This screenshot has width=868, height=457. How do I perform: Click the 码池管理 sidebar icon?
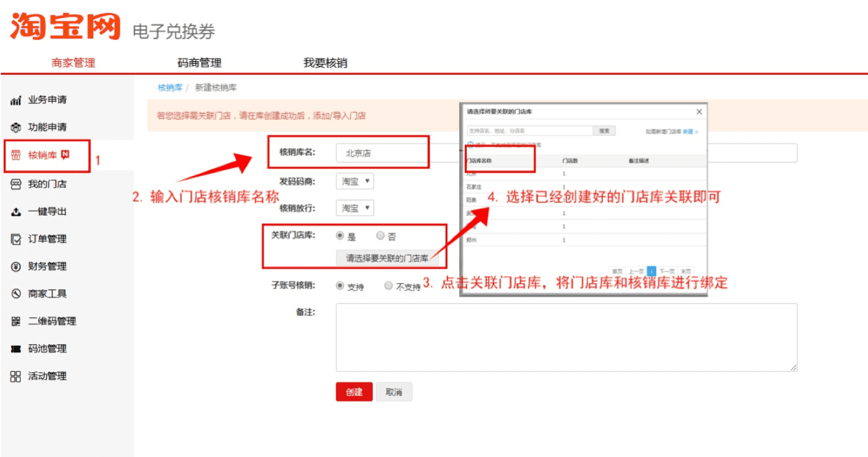coord(16,349)
